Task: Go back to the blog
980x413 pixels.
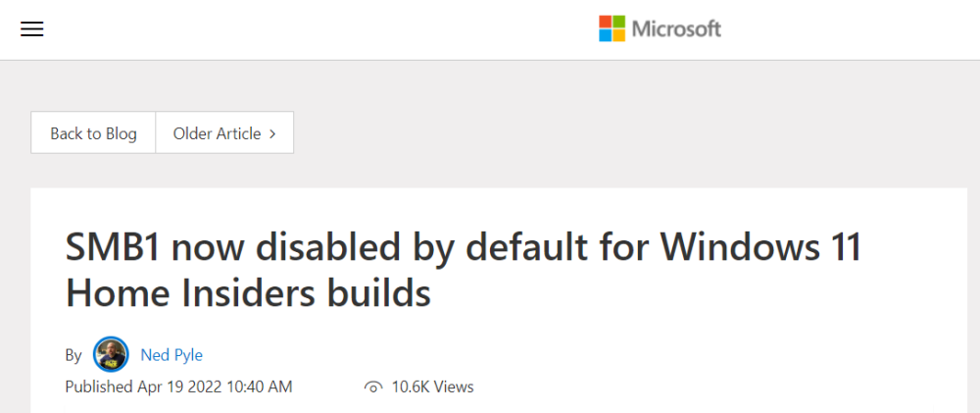Action: tap(93, 133)
